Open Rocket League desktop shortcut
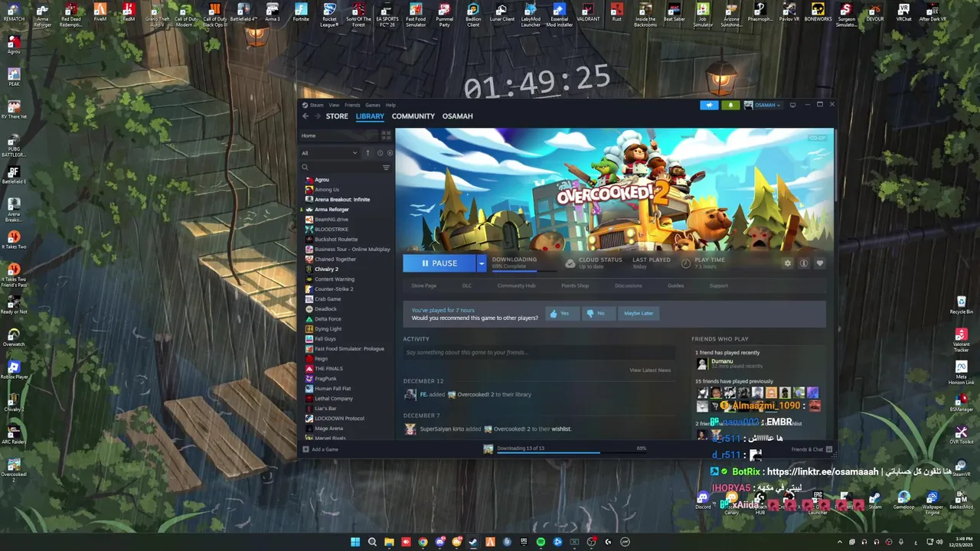 click(329, 15)
